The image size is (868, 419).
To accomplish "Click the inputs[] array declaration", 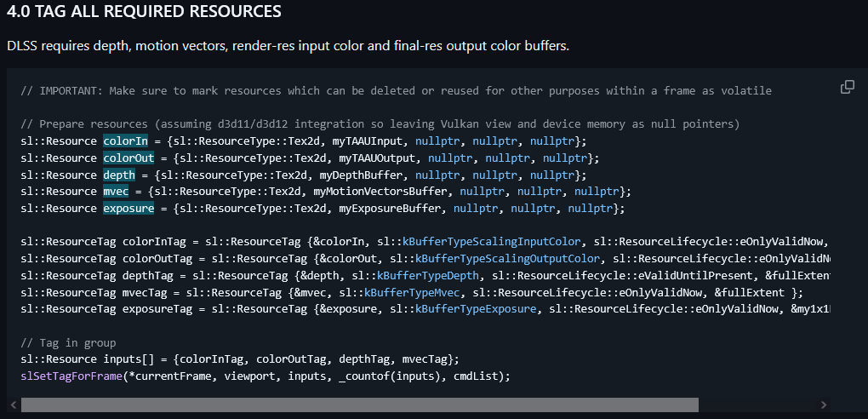I will [x=128, y=359].
